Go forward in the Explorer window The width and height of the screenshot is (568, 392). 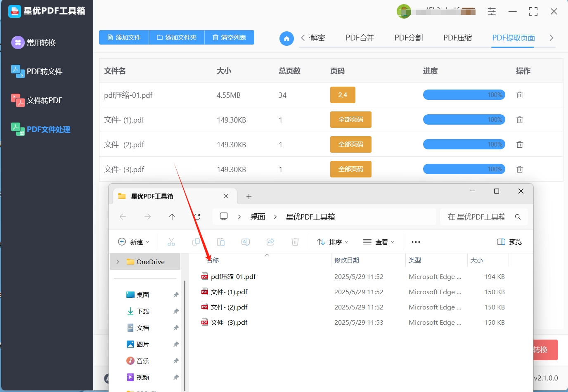pyautogui.click(x=147, y=217)
